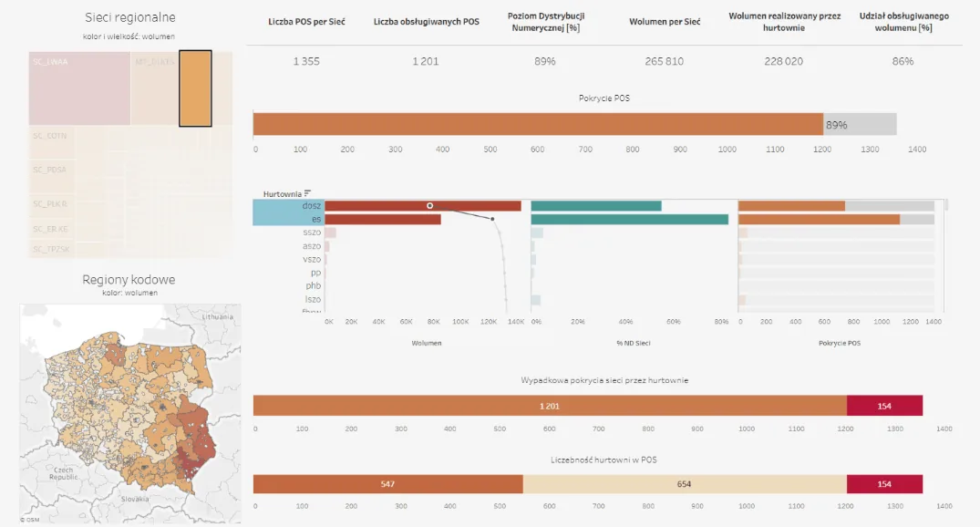Click the Hurtownia column header
The height and width of the screenshot is (527, 980).
pos(283,194)
